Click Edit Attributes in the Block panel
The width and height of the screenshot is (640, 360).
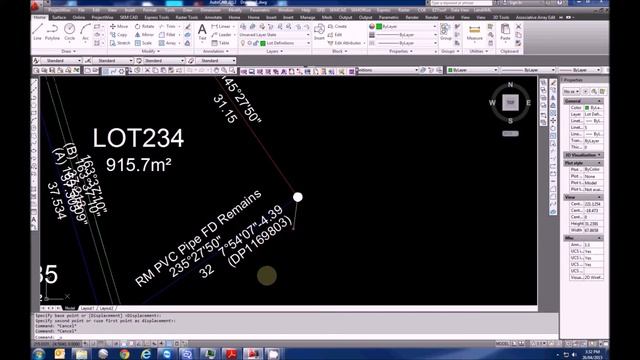(345, 43)
